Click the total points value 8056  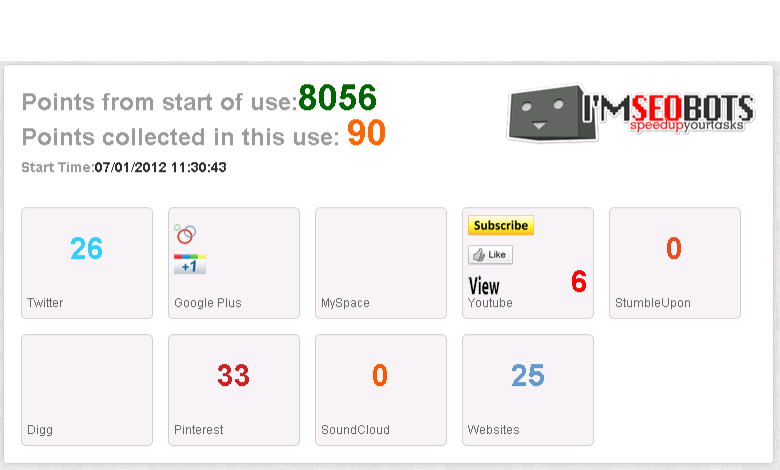click(337, 97)
